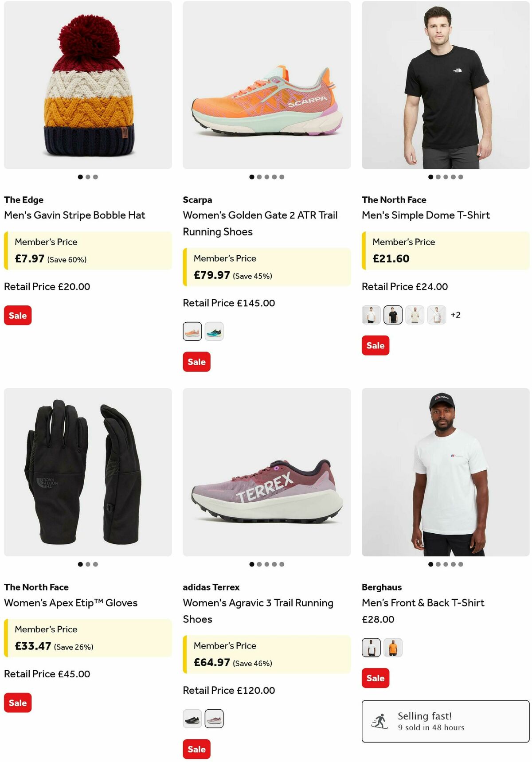Viewport: 532px width, 762px height.
Task: Click the fifth carousel dot under Agravic 3 shoes
Action: [282, 564]
